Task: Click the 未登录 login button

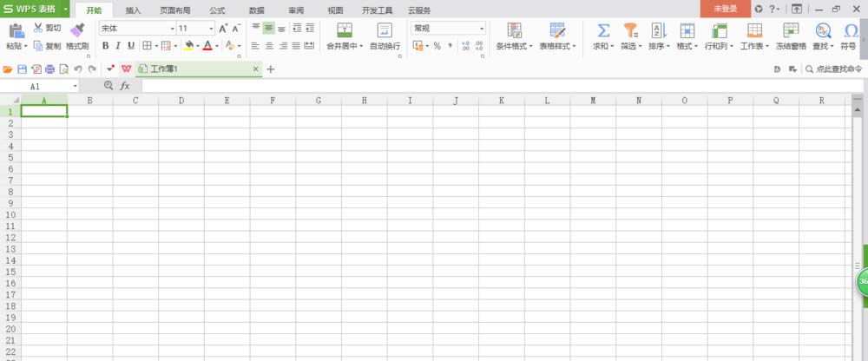Action: [725, 9]
